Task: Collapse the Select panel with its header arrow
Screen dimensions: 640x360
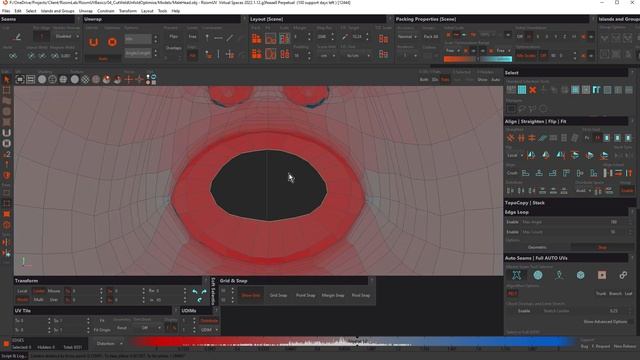Action: [x=632, y=73]
